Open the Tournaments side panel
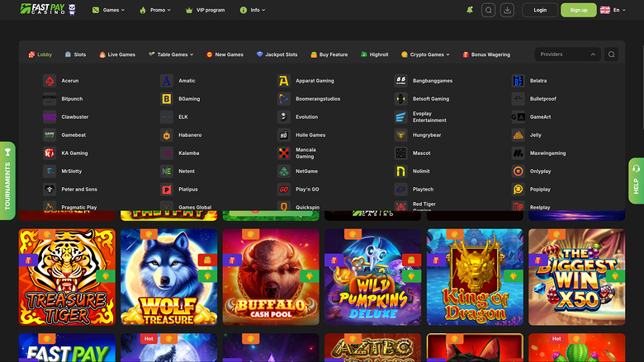This screenshot has width=644, height=362. point(7,181)
